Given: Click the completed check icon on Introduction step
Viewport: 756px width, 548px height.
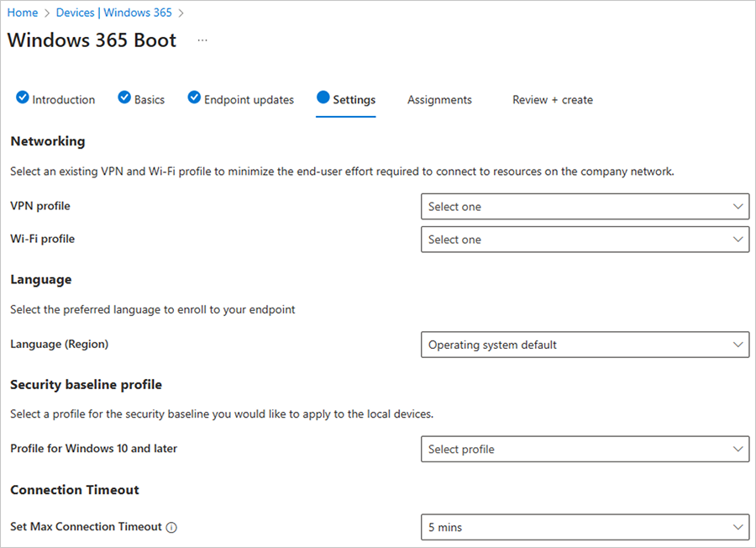Looking at the screenshot, I should coord(22,97).
